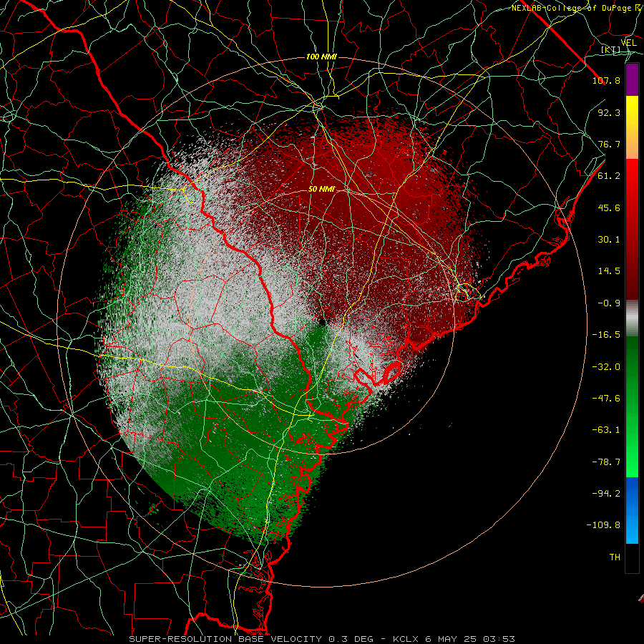Screen dimensions: 644x644
Task: Click the 107.8 value on velocity scale
Action: tap(606, 80)
